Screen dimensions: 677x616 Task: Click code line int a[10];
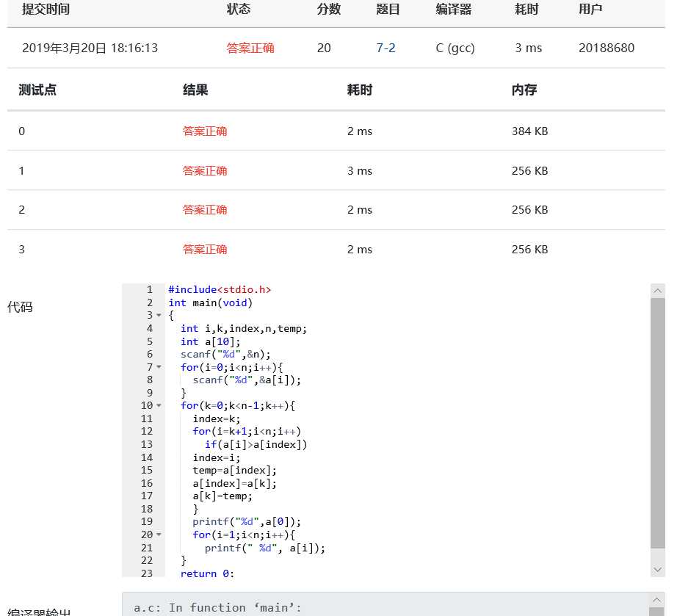(x=210, y=341)
